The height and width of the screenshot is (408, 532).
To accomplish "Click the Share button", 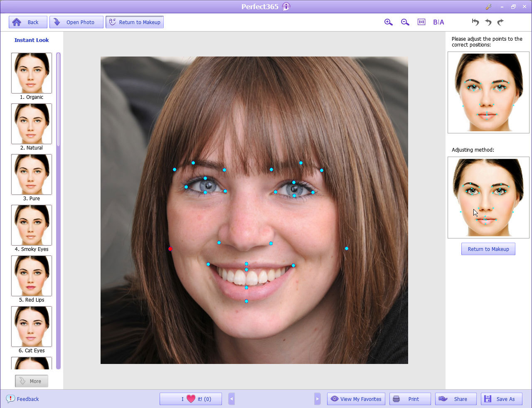I will click(x=456, y=399).
